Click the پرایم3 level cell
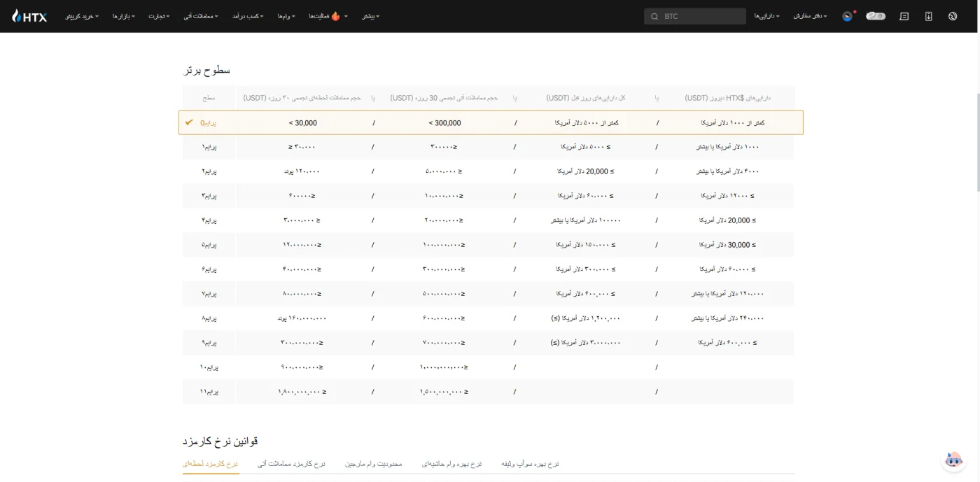 209,196
